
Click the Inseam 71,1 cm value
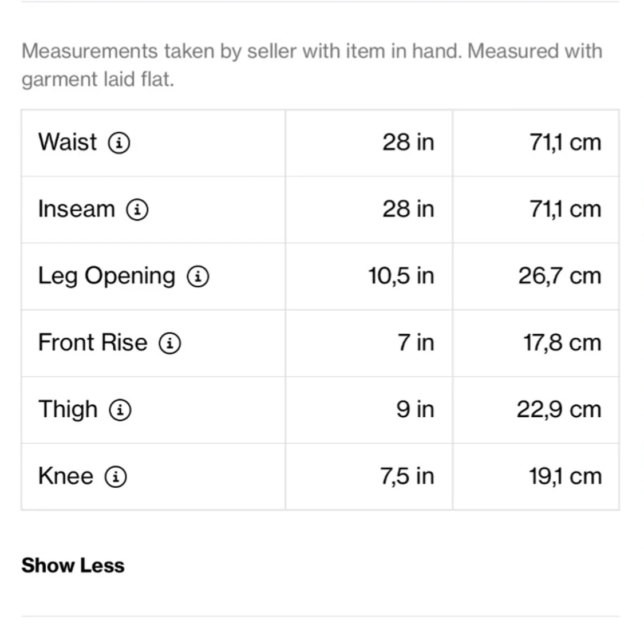click(x=565, y=209)
